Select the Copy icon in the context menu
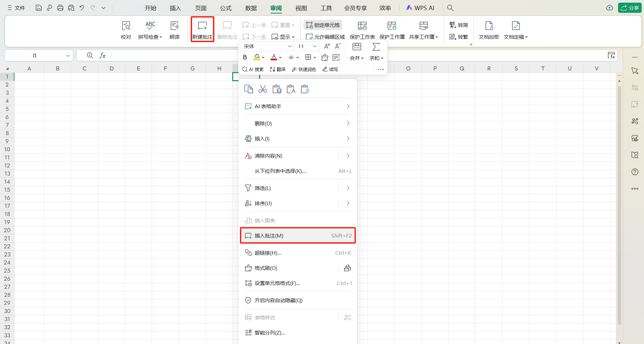This screenshot has width=644, height=344. point(248,89)
